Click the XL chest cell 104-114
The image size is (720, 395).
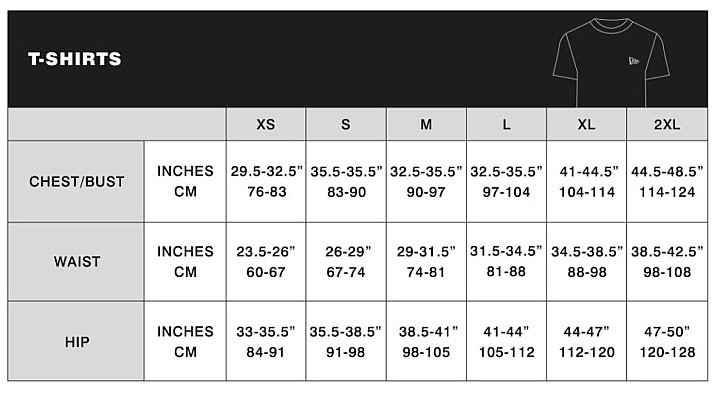[587, 192]
